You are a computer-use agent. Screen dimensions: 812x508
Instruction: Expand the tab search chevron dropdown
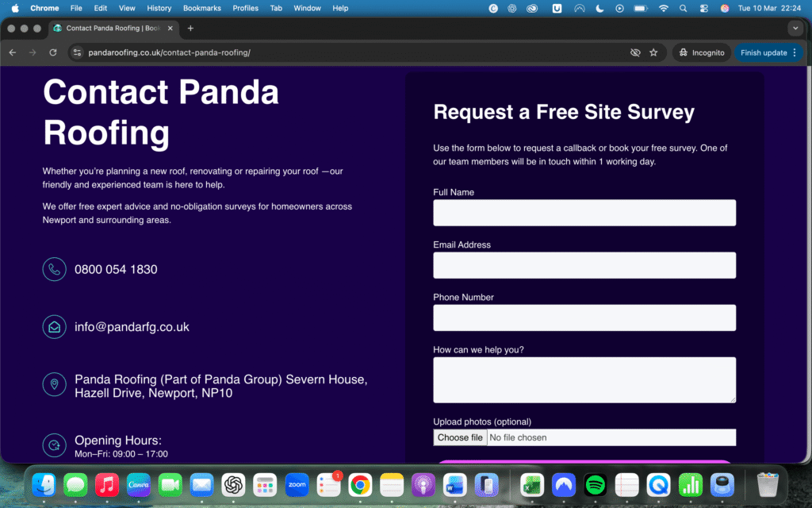pyautogui.click(x=795, y=28)
